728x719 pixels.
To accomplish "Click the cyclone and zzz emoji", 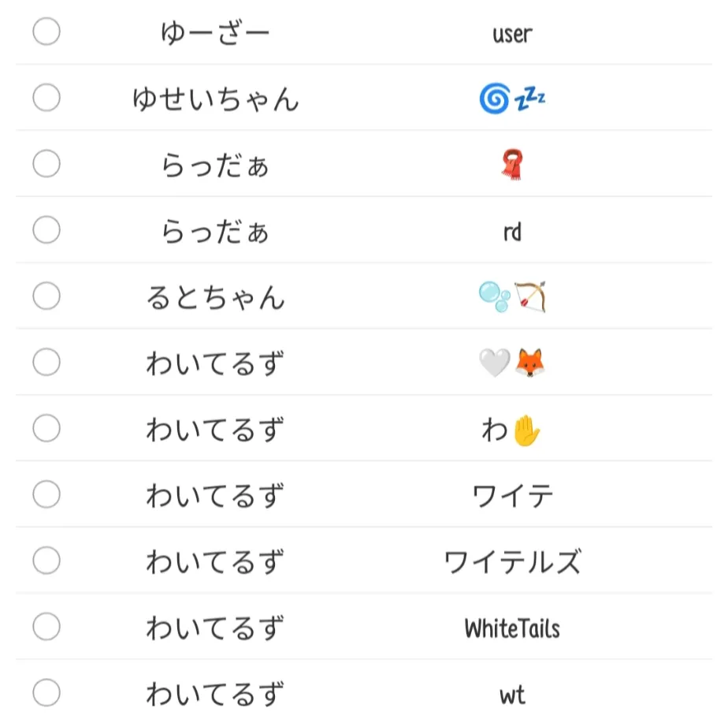I will (x=512, y=99).
